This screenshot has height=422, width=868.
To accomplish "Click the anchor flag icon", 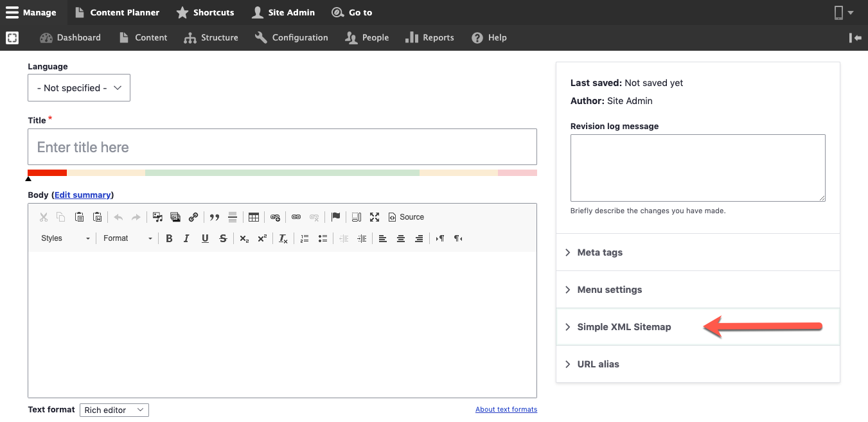I will tap(335, 217).
